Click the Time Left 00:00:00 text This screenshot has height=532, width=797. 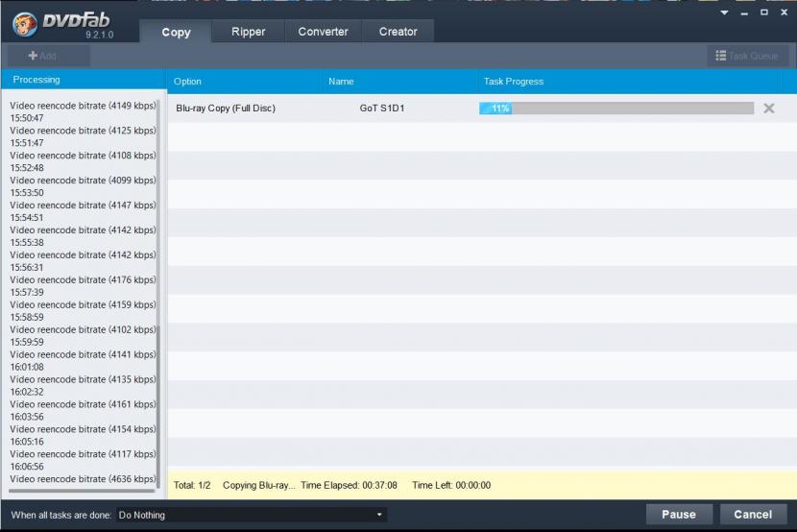tap(451, 485)
